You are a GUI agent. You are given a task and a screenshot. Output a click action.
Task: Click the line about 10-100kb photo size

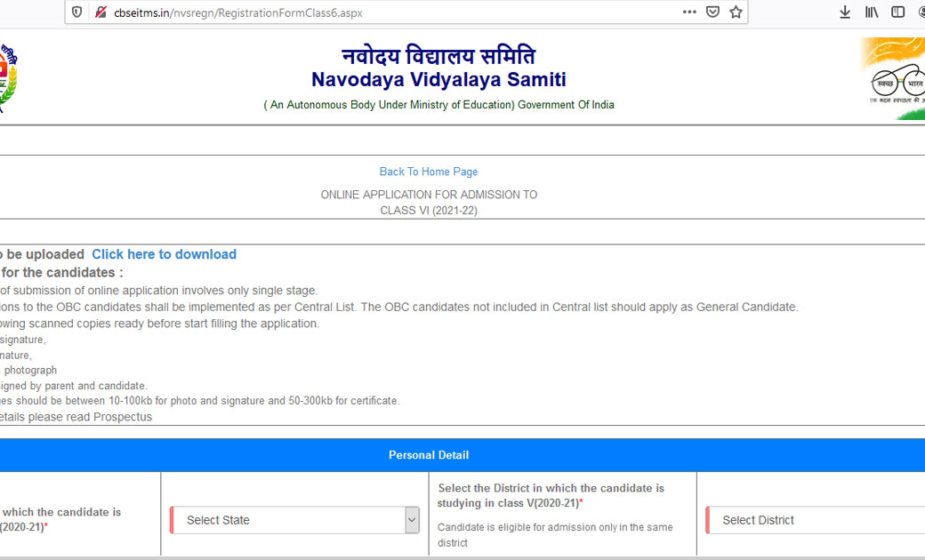(x=199, y=401)
